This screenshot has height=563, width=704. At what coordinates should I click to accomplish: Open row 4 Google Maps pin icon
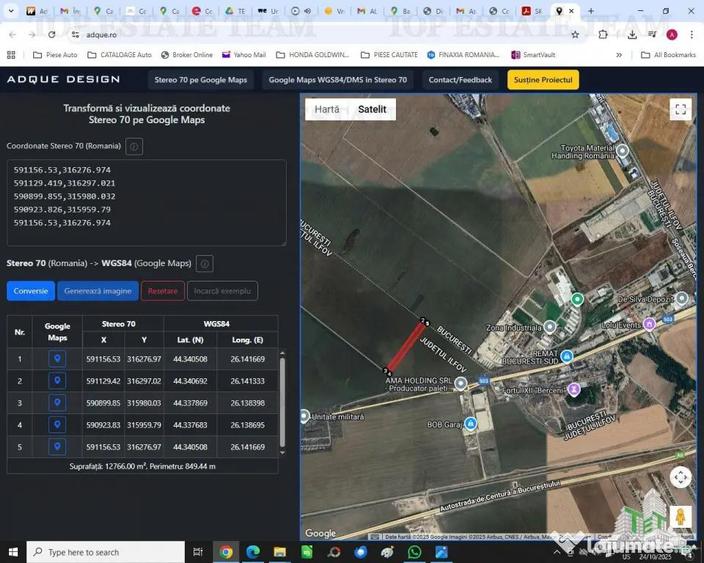coord(57,425)
